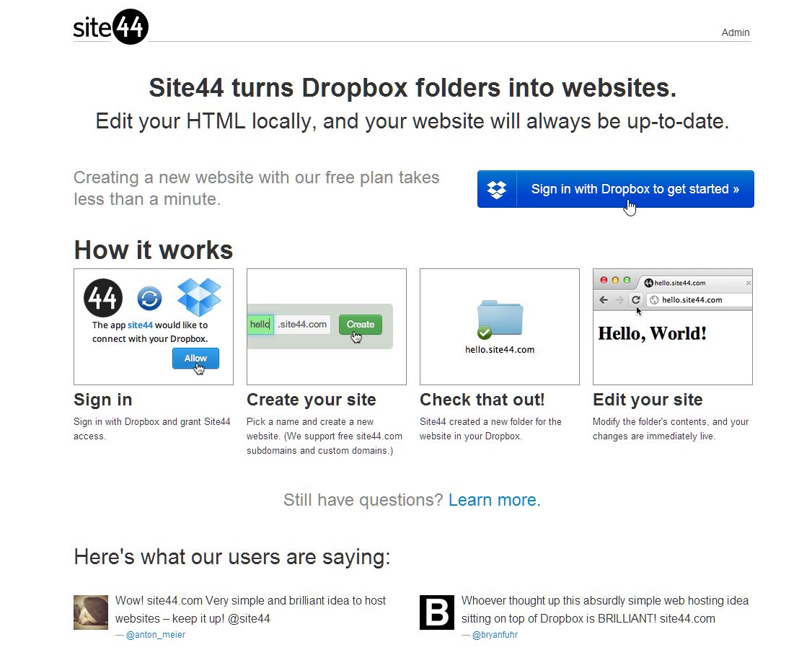Click the blue folder icon
This screenshot has width=812, height=650.
(x=500, y=317)
